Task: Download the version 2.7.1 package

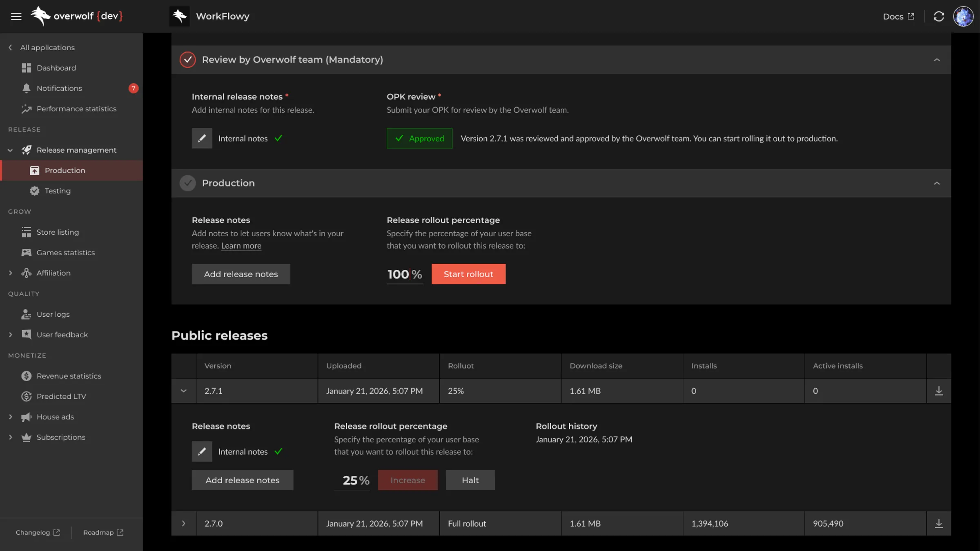Action: point(939,391)
